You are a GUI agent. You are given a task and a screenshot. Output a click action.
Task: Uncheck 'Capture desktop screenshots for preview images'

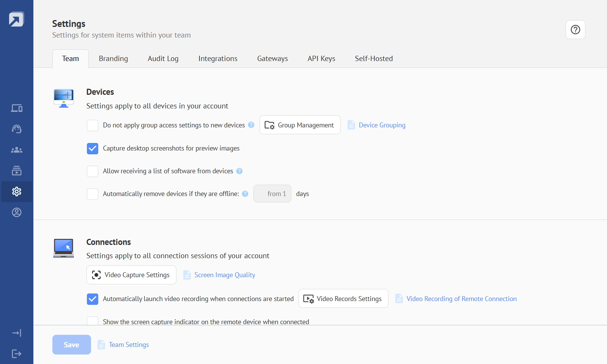(x=93, y=148)
